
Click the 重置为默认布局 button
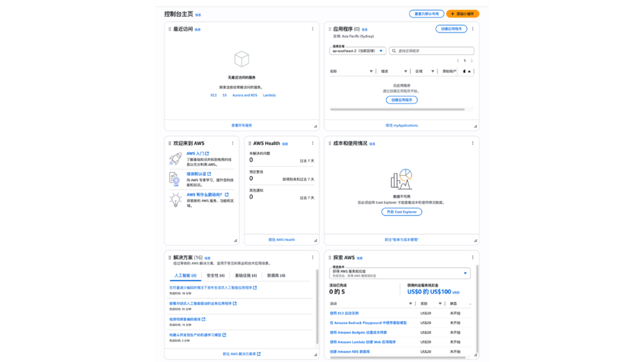coord(426,14)
